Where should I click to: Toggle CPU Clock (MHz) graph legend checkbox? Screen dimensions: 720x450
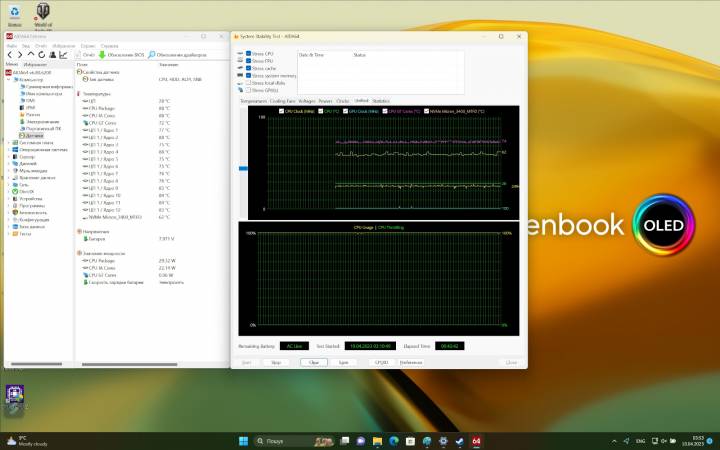pos(281,111)
